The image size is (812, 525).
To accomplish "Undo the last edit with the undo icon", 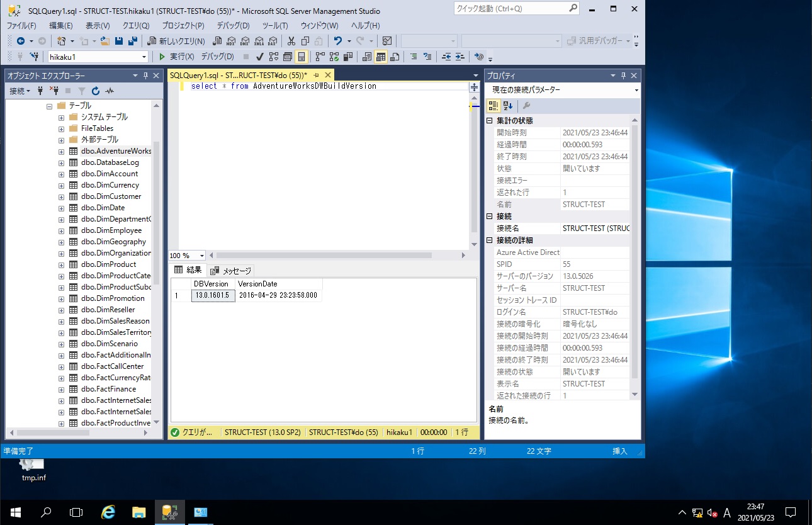I will 339,40.
